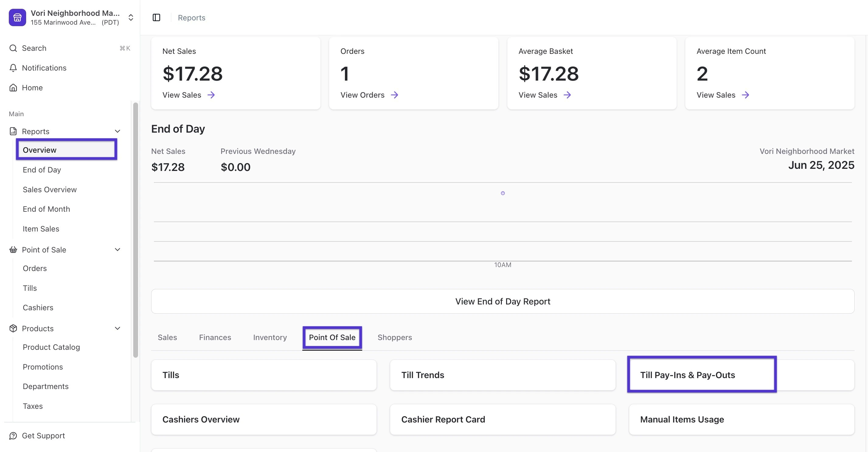The width and height of the screenshot is (868, 452).
Task: Switch to the Shoppers tab
Action: (394, 337)
